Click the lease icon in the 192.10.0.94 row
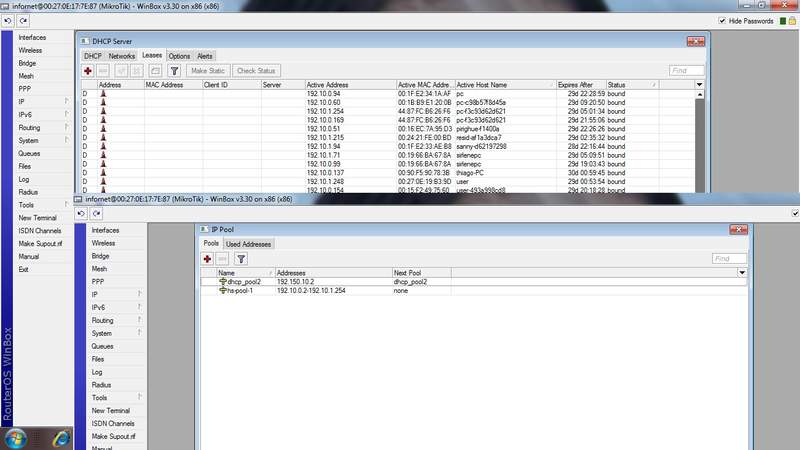800x450 pixels. (x=103, y=94)
